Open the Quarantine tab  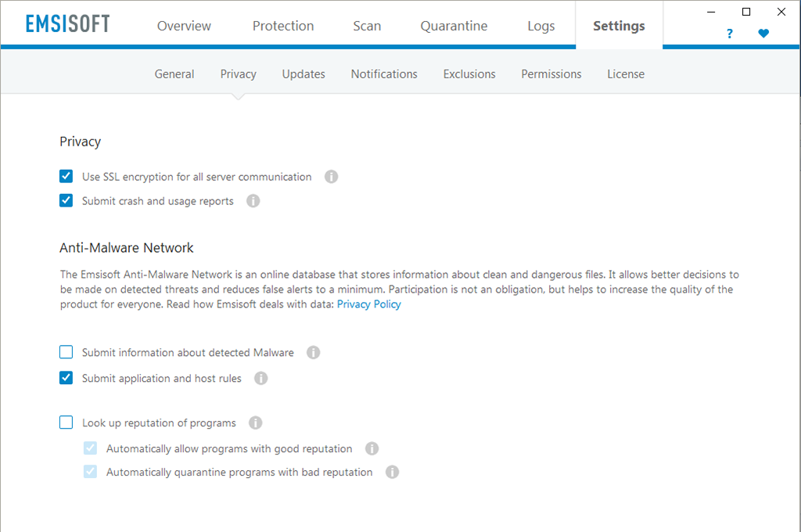pyautogui.click(x=454, y=26)
